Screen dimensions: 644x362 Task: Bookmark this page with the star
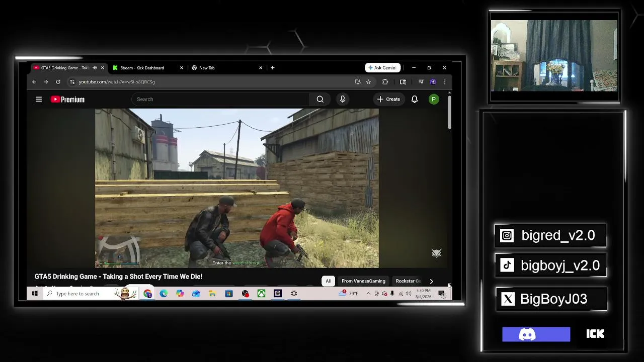coord(368,82)
